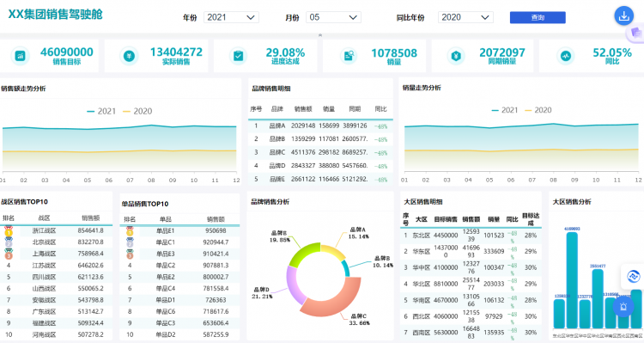Click the silver medal beside 北京战区
Image resolution: width=644 pixels, height=343 pixels.
[x=9, y=242]
